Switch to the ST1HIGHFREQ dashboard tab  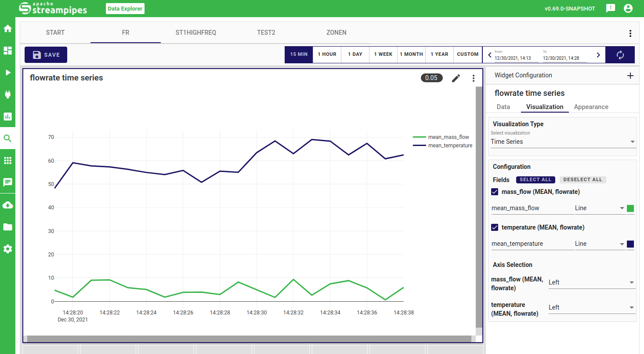195,33
